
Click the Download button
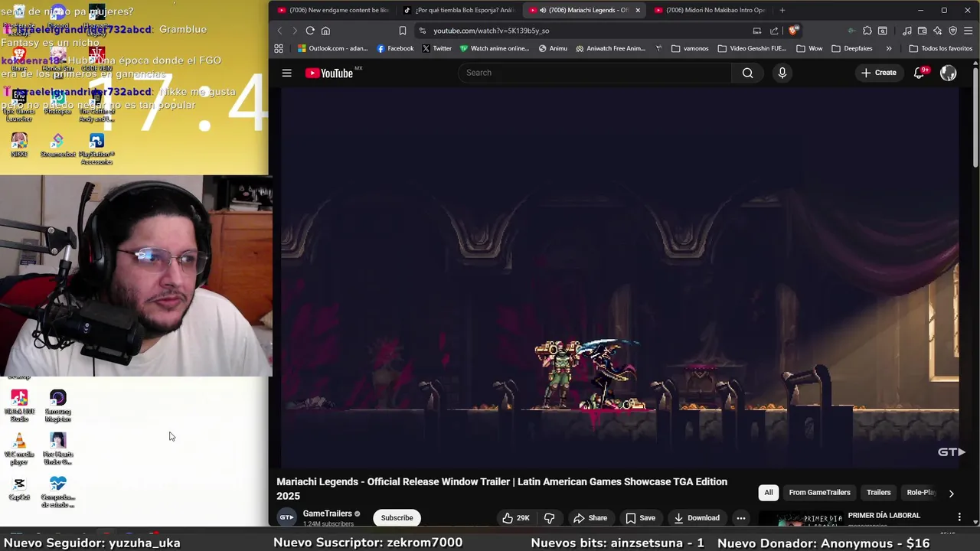coord(696,518)
